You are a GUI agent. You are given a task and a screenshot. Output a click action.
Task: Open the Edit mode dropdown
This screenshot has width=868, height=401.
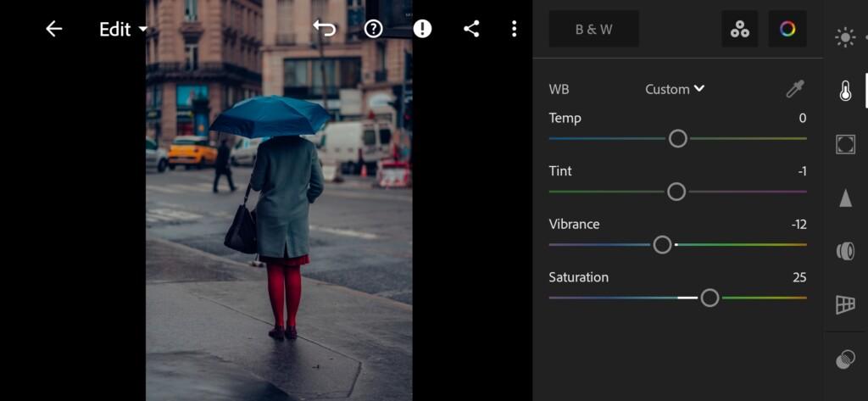pos(123,30)
